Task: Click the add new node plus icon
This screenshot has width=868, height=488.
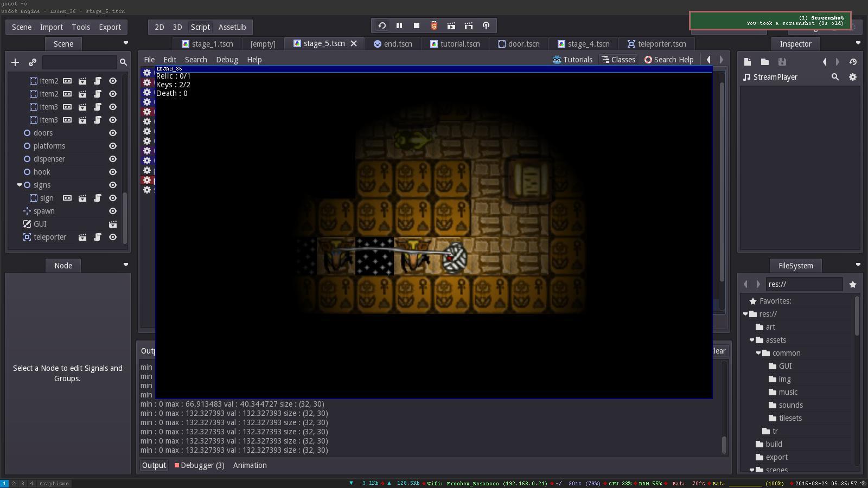Action: click(15, 62)
